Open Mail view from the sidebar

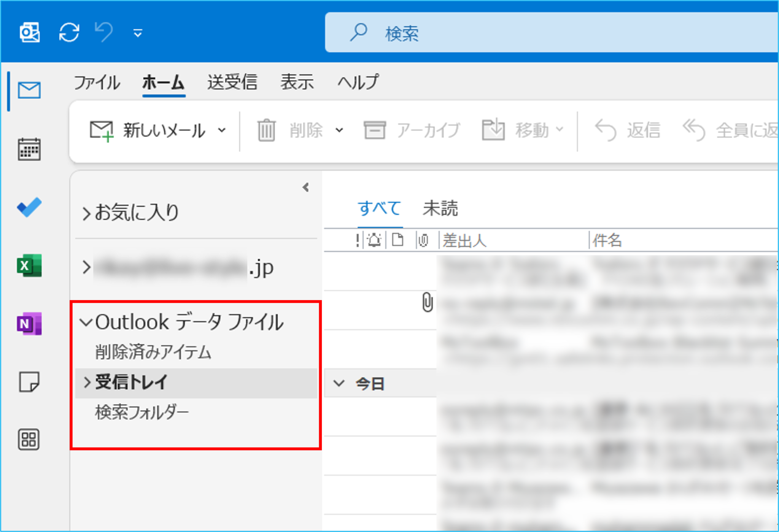(29, 90)
